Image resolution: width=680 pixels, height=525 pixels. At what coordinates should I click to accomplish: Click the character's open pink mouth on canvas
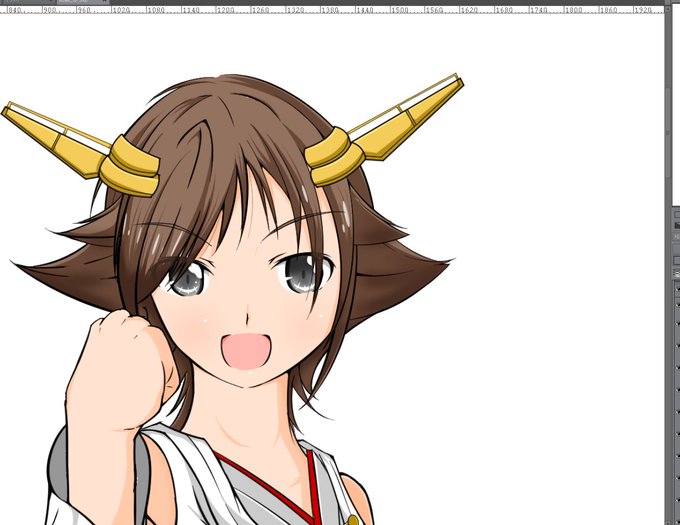(246, 352)
